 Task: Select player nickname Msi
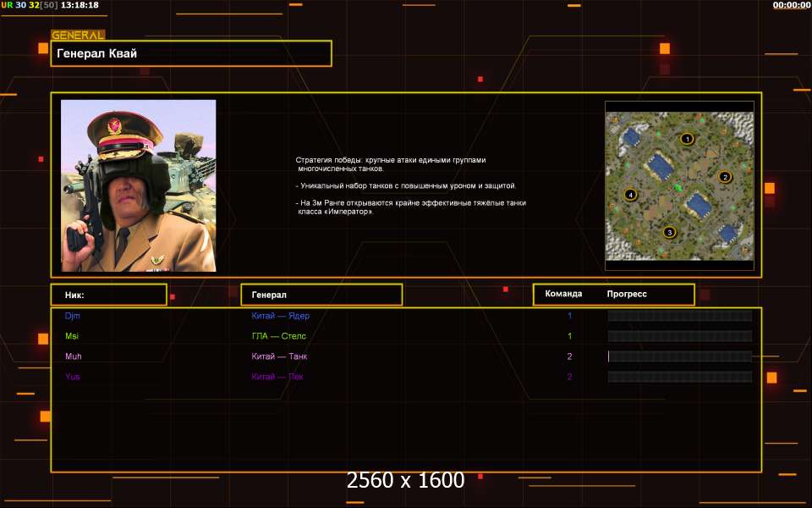pyautogui.click(x=72, y=336)
